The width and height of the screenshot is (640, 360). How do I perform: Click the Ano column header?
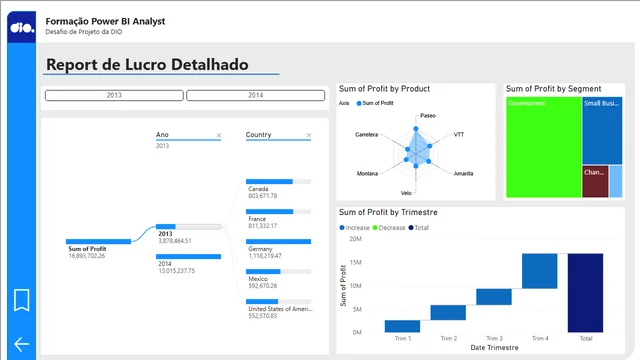[162, 135]
